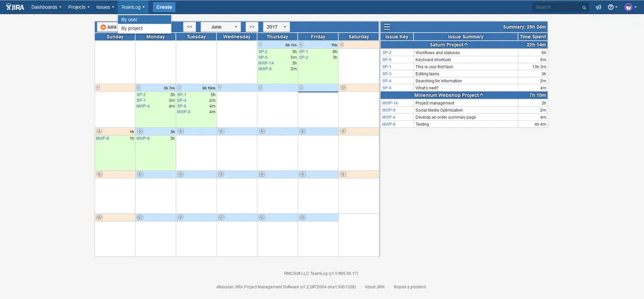
Task: Open the help question mark menu
Action: pyautogui.click(x=612, y=7)
